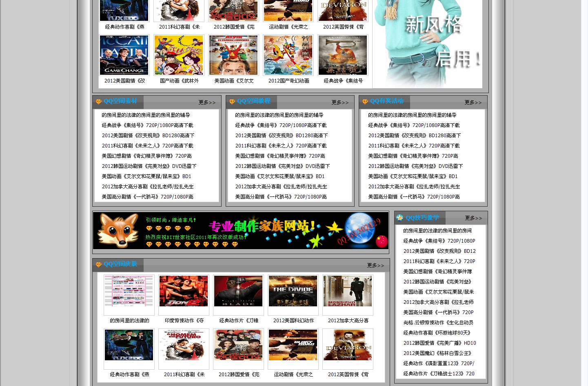Image resolution: width=588 pixels, height=386 pixels.
Task: Click 2011科幻喜剧《未来之人》 in QQ有奖活动 list
Action: coord(414,146)
